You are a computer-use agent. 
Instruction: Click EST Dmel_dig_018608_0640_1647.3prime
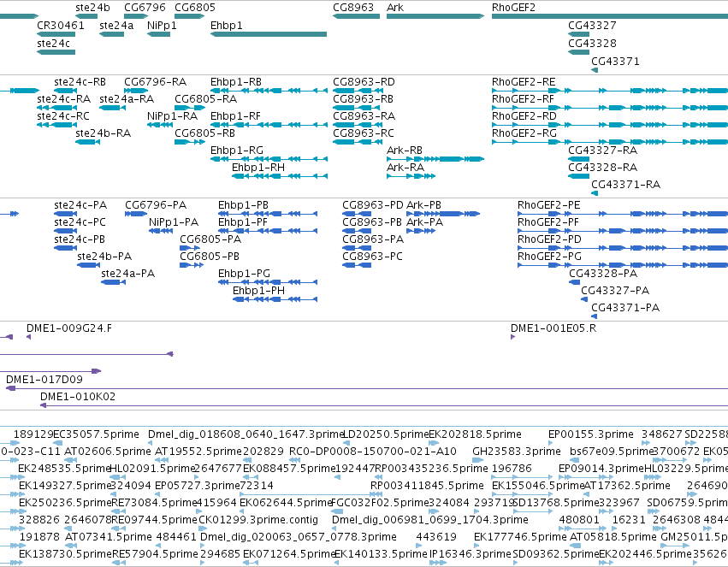pyautogui.click(x=246, y=434)
